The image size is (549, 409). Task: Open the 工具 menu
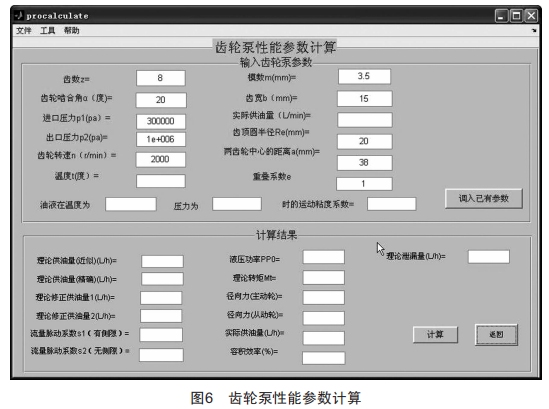pos(48,31)
